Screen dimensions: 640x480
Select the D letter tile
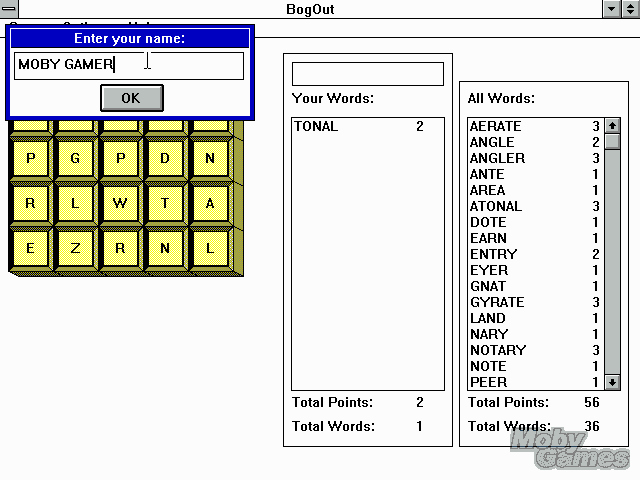coord(165,158)
